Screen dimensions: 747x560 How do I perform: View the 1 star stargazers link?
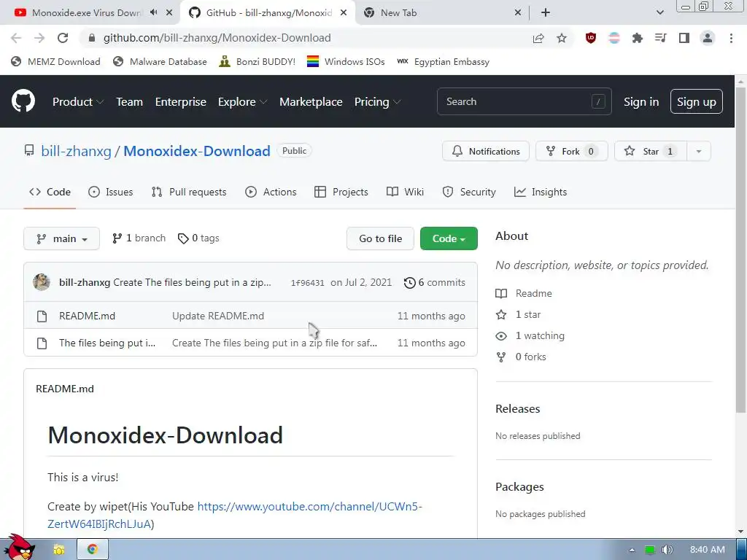519,314
